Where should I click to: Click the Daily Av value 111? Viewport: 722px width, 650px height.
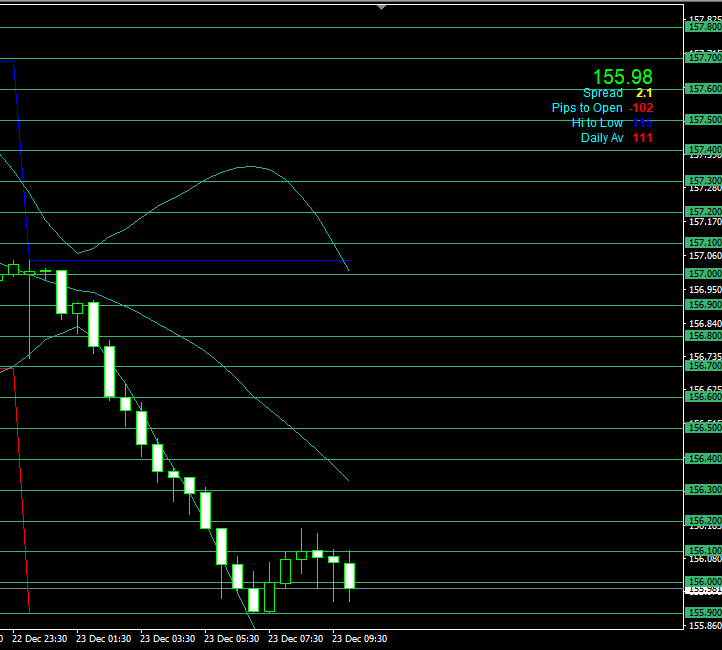tap(641, 138)
